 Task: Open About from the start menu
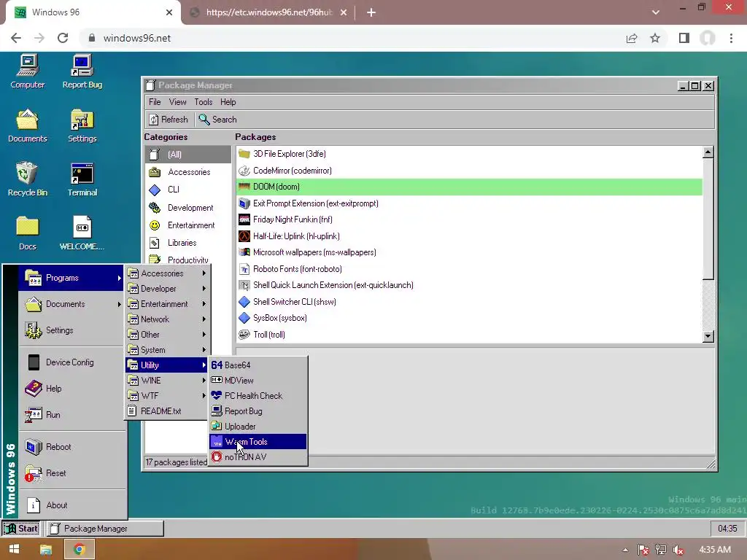[x=71, y=505]
